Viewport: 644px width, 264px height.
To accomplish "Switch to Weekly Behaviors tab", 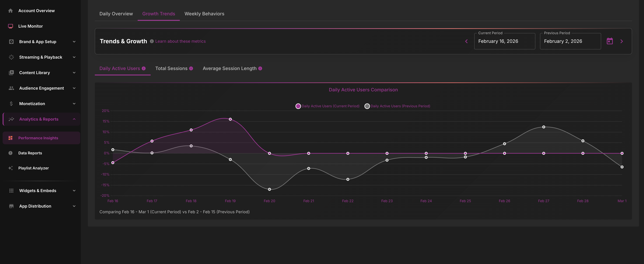I will [x=204, y=14].
